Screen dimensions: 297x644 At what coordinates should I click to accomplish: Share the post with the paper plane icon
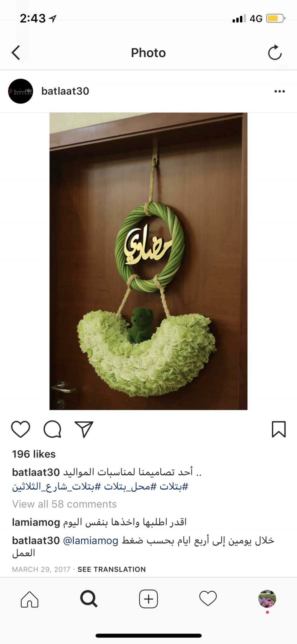84,429
